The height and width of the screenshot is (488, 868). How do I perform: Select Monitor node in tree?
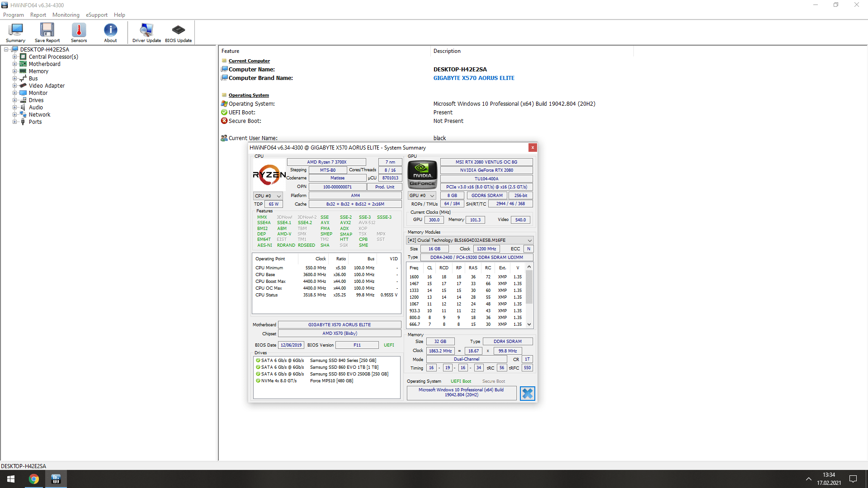coord(38,93)
